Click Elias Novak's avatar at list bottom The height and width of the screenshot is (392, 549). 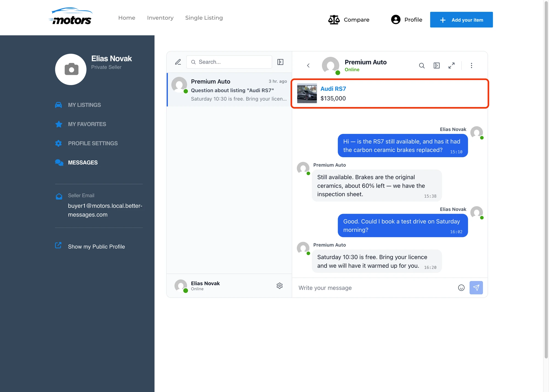pos(181,286)
